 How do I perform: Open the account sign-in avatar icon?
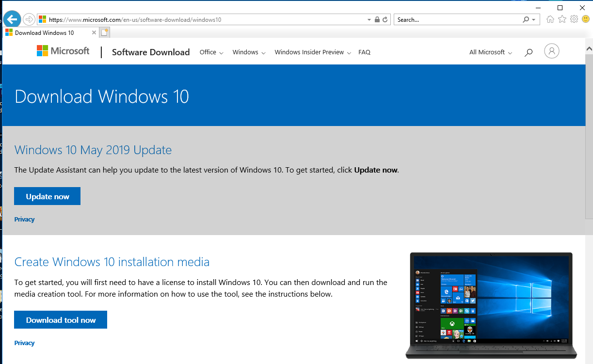(551, 51)
